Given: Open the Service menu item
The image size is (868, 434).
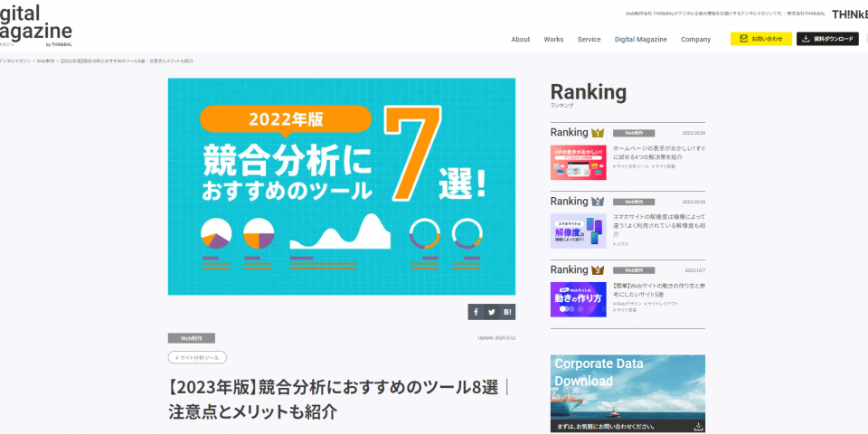Looking at the screenshot, I should [x=589, y=39].
